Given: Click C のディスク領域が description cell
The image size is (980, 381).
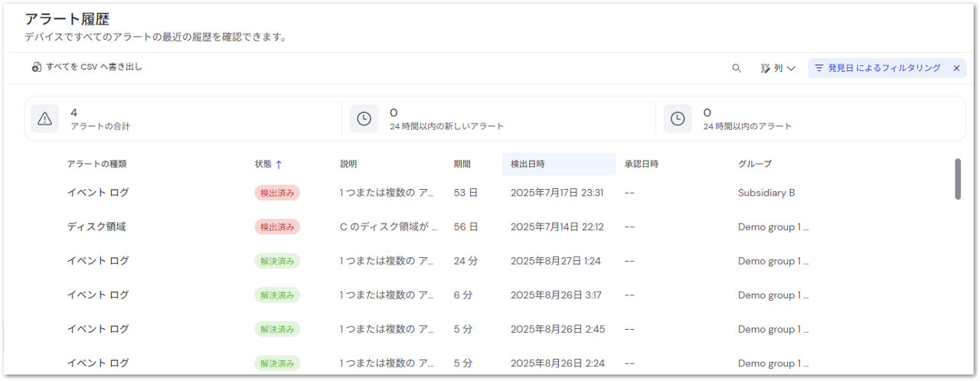Looking at the screenshot, I should (389, 227).
